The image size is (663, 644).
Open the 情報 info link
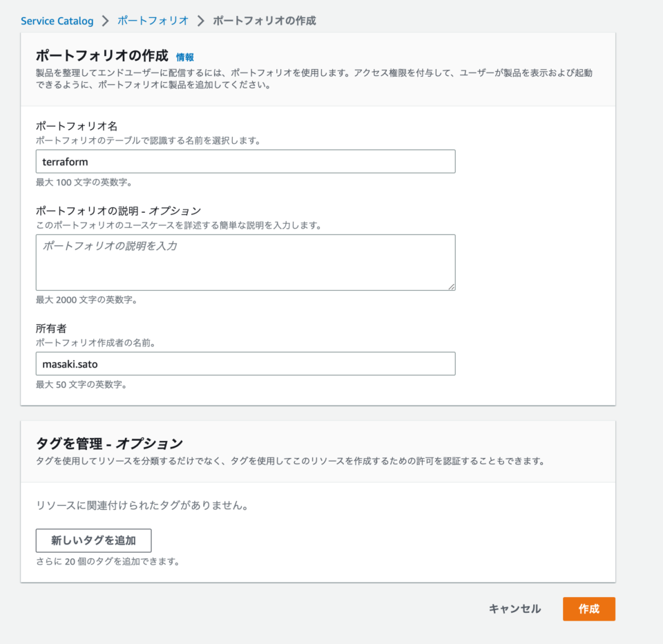[185, 57]
